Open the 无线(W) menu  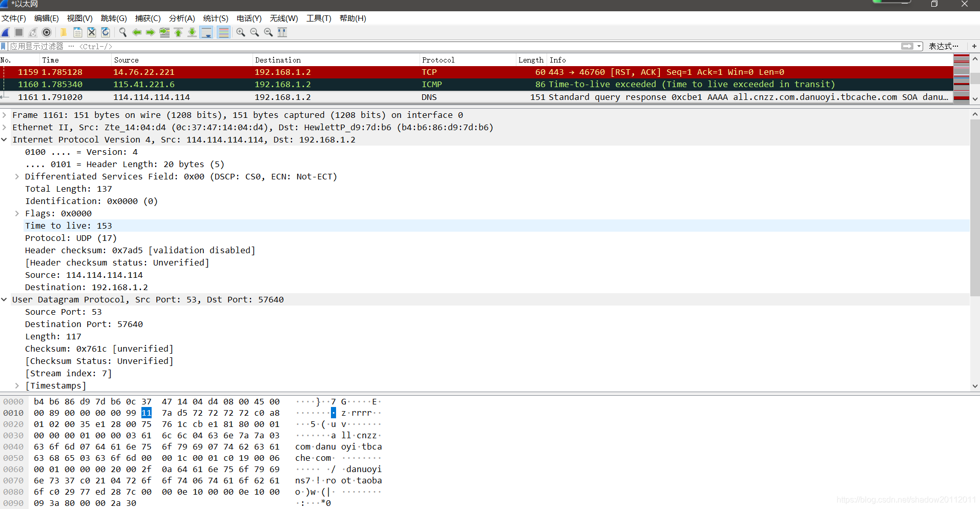click(x=284, y=18)
